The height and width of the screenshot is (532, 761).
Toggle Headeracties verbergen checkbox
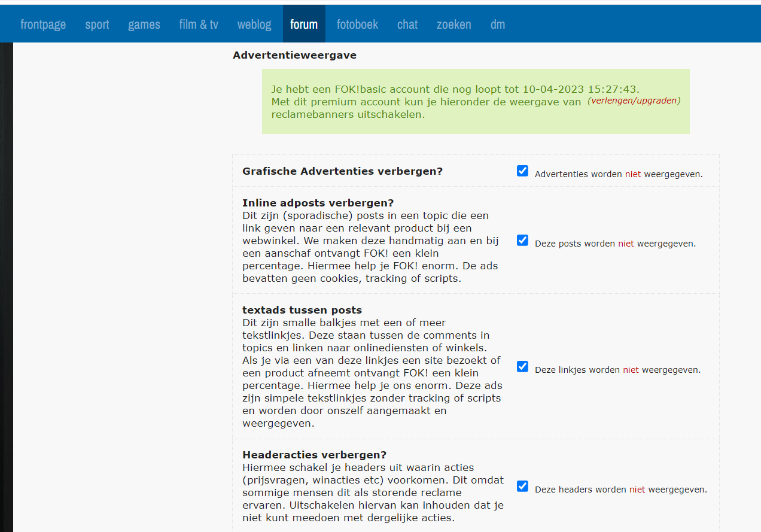click(x=522, y=486)
